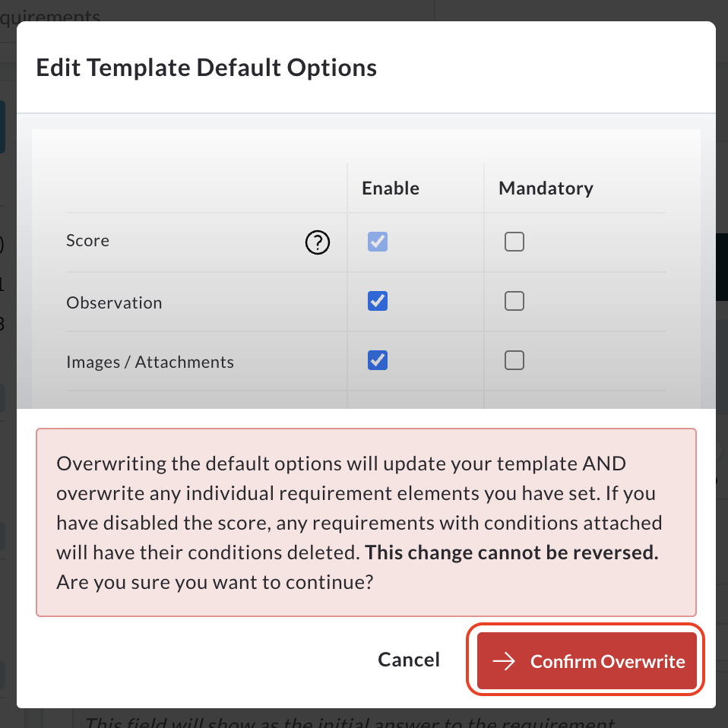Click the Observation row label

114,302
